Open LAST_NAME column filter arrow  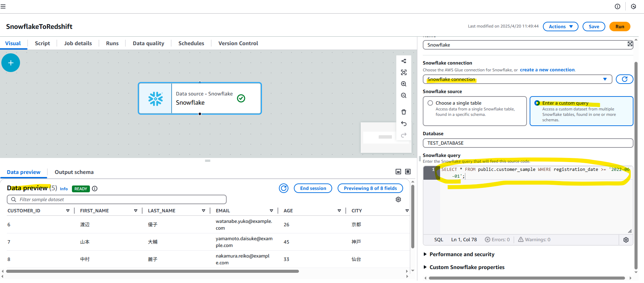pos(204,211)
